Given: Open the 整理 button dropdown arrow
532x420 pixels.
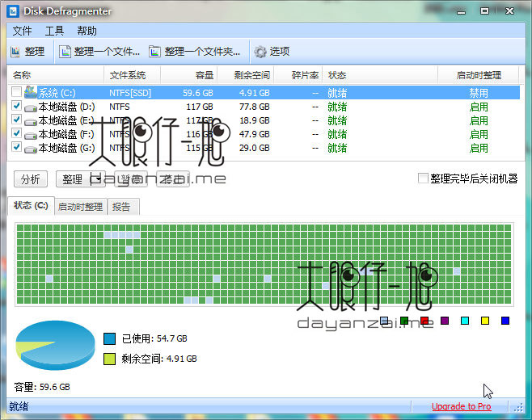Looking at the screenshot, I should 98,179.
